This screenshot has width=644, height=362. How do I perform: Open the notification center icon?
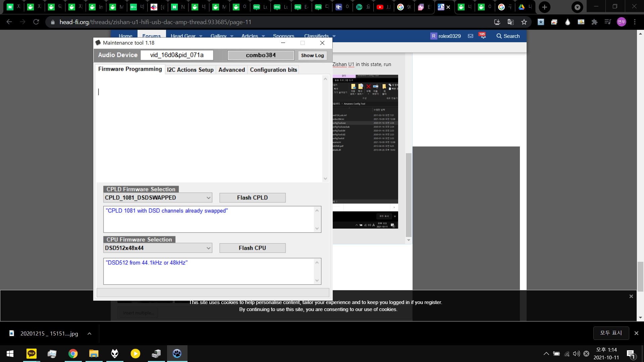coord(631,354)
